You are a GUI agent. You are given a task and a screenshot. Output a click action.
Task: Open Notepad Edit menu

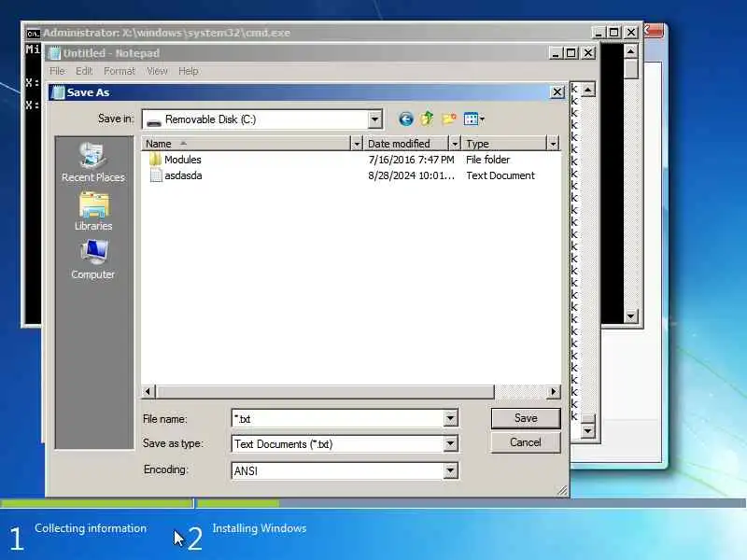84,71
